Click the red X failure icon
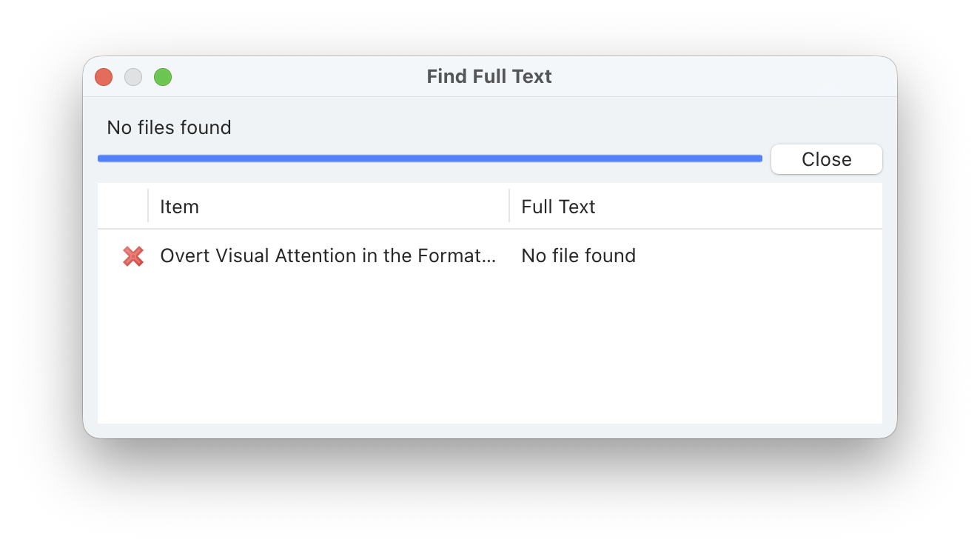 click(133, 256)
